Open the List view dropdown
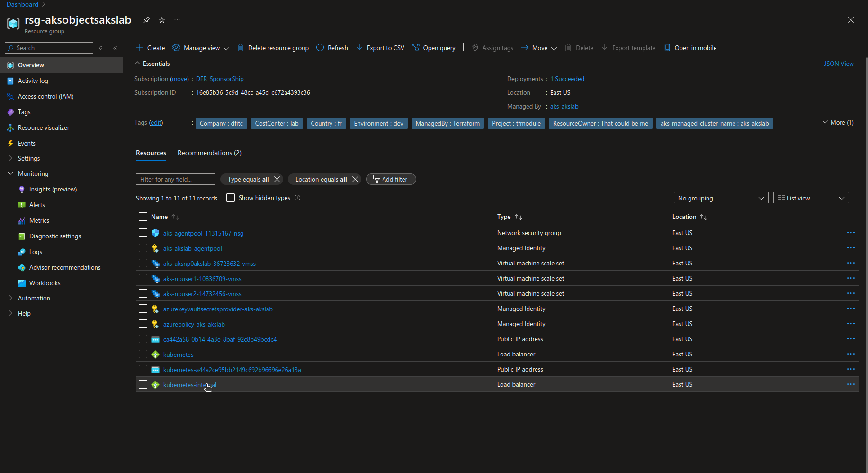 [811, 198]
